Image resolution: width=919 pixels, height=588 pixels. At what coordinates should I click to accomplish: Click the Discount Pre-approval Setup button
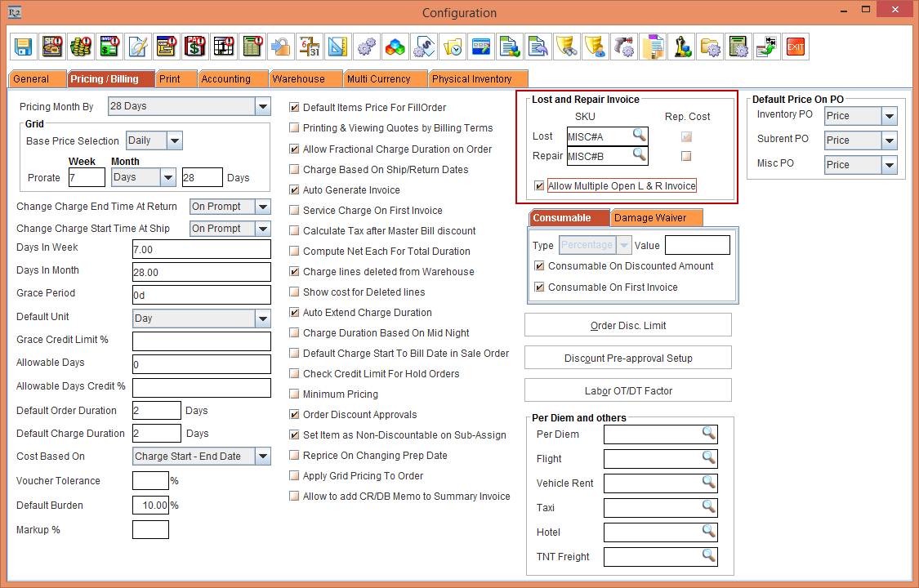click(x=627, y=359)
